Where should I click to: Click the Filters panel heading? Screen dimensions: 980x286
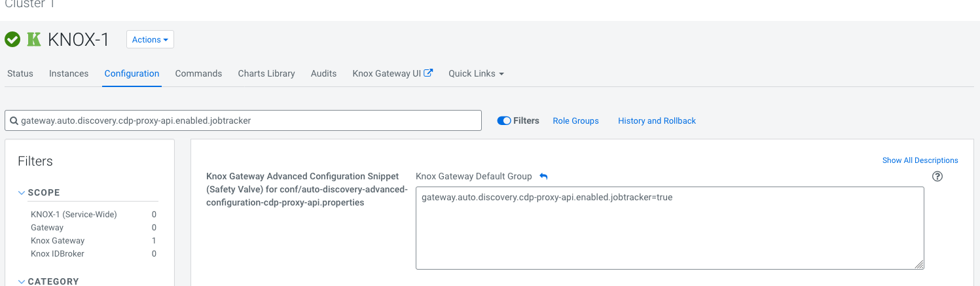point(35,161)
